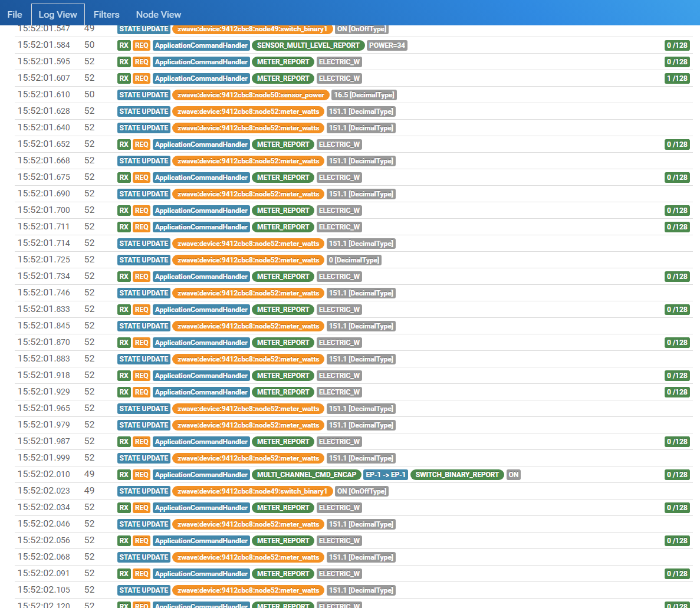Select 151.1 [DecimalType] value at 15:52:01.845

coord(361,326)
